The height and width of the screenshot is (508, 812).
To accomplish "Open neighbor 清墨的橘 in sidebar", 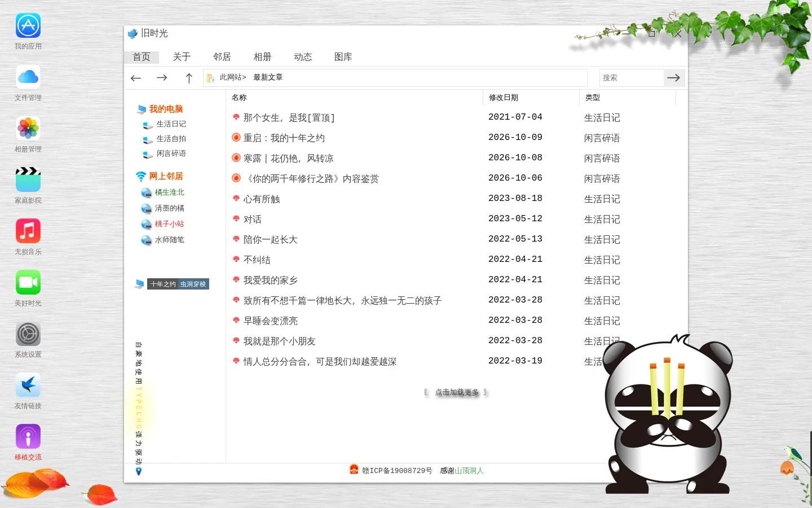I will point(169,208).
